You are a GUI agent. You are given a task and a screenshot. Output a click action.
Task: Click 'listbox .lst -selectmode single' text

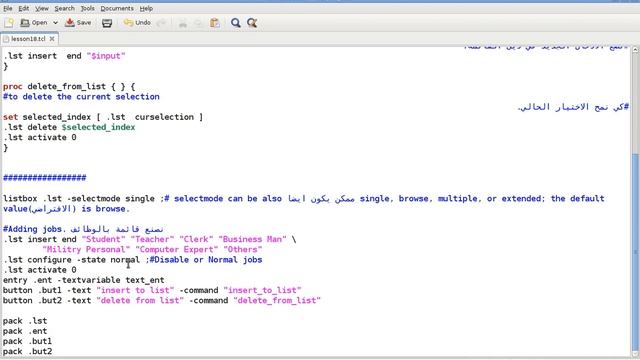pos(79,199)
